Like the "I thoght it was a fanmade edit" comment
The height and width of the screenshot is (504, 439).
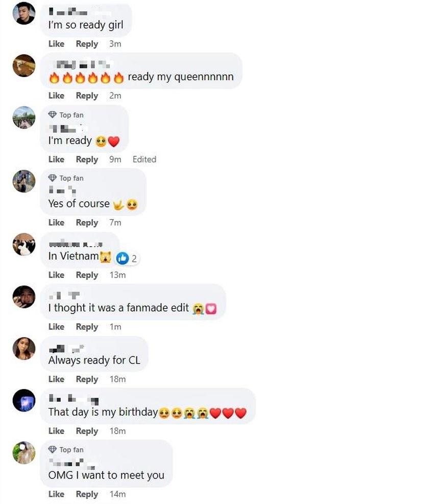point(56,327)
